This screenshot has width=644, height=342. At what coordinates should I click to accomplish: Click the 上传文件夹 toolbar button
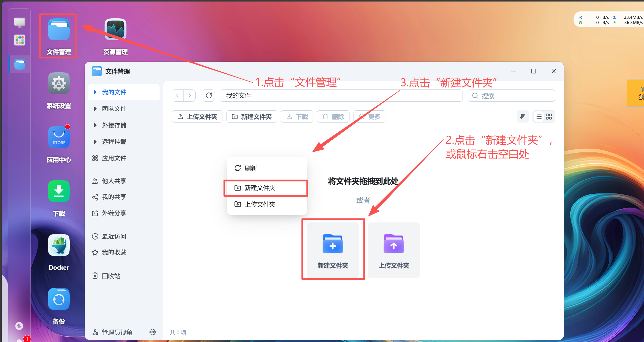pyautogui.click(x=197, y=117)
